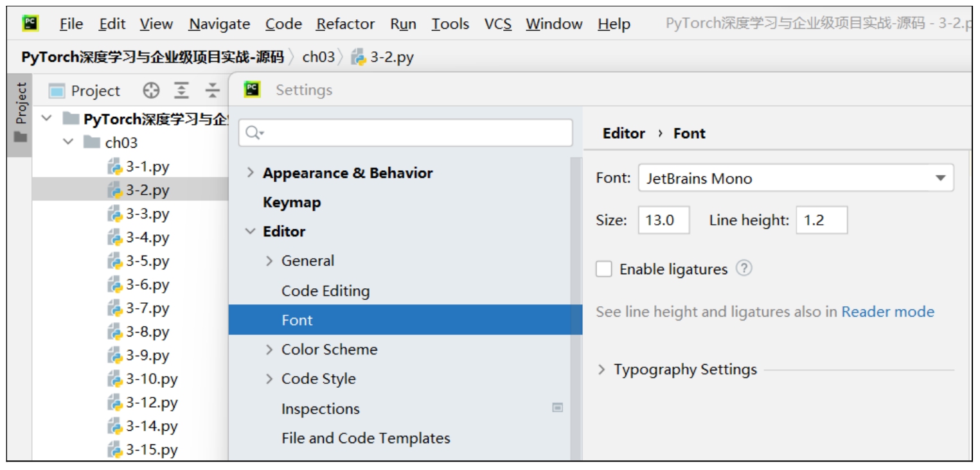Image resolution: width=980 pixels, height=470 pixels.
Task: Select Code Editing in the settings tree
Action: coord(325,291)
